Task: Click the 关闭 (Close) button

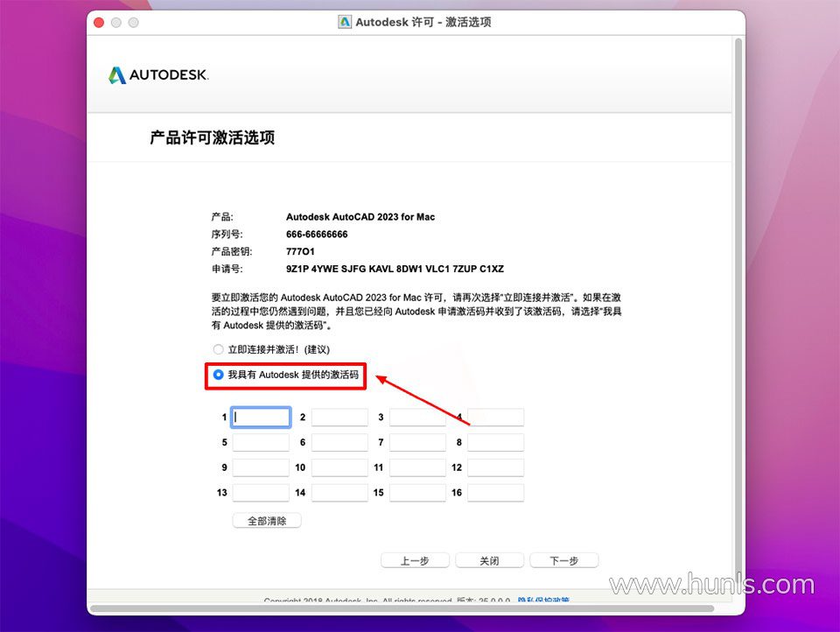Action: click(489, 561)
